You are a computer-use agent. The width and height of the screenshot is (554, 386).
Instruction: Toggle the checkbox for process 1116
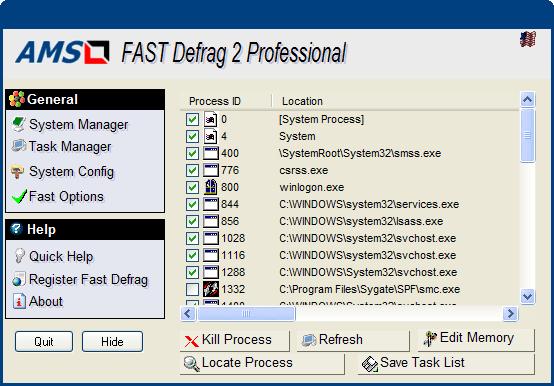192,255
